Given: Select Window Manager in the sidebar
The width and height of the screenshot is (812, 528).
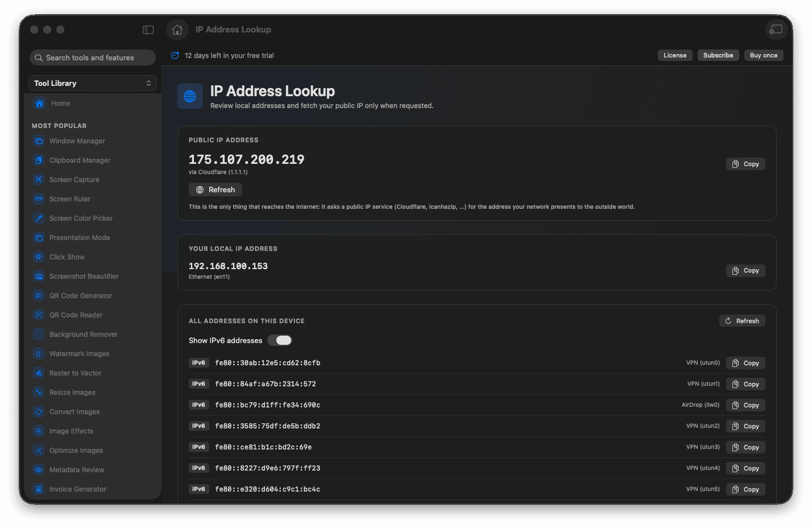Looking at the screenshot, I should pyautogui.click(x=93, y=141).
